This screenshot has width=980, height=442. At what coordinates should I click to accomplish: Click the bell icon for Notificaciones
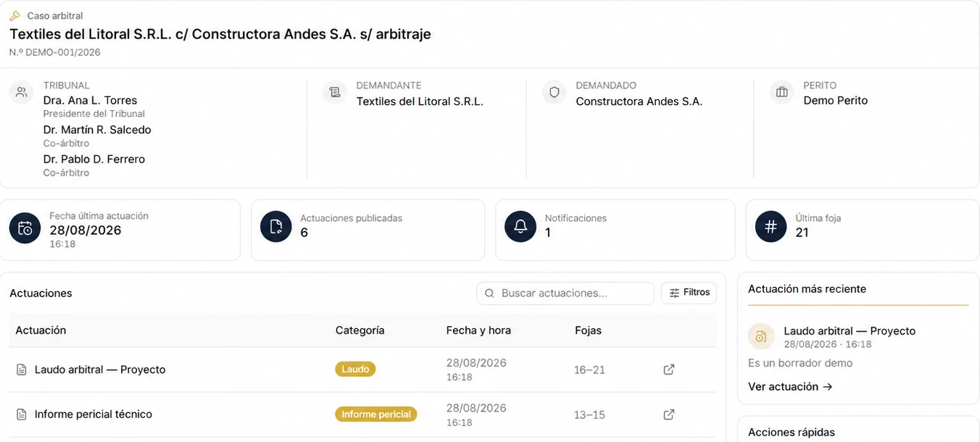coord(520,227)
